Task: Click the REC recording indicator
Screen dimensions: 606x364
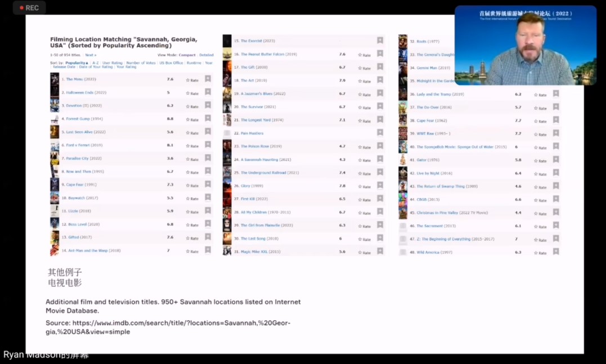Action: click(x=29, y=8)
